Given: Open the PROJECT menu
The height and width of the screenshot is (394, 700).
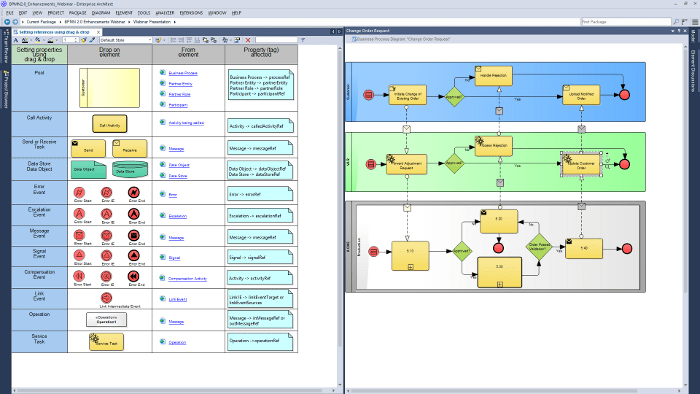Looking at the screenshot, I should (x=56, y=13).
